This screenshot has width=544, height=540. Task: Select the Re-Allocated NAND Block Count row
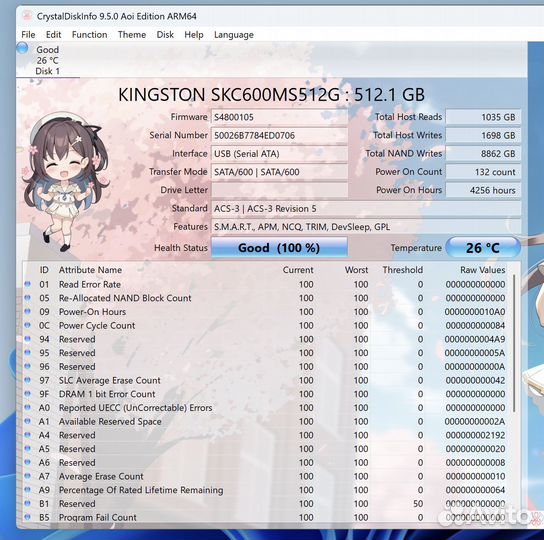coord(265,298)
